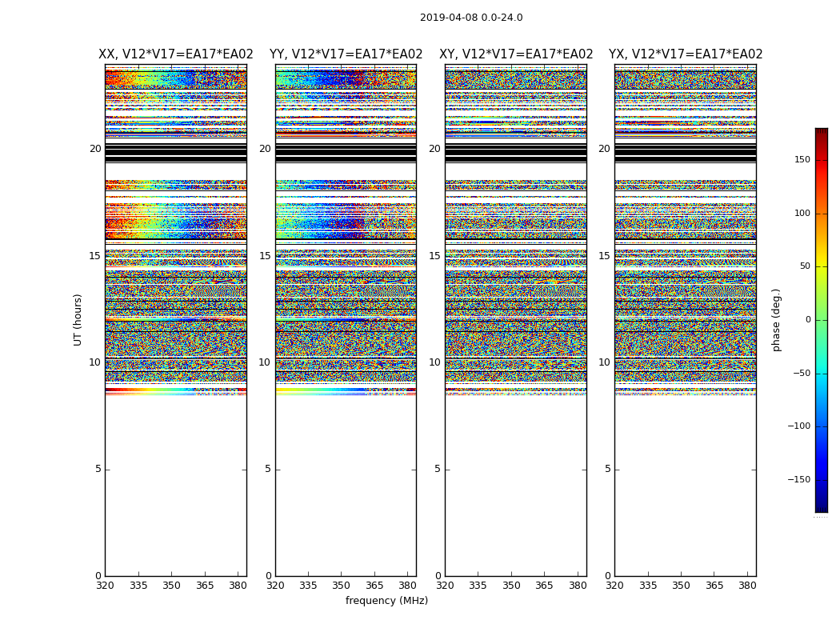Click the colorbar tick label '−150'
The width and height of the screenshot is (840, 640).
coord(798,479)
